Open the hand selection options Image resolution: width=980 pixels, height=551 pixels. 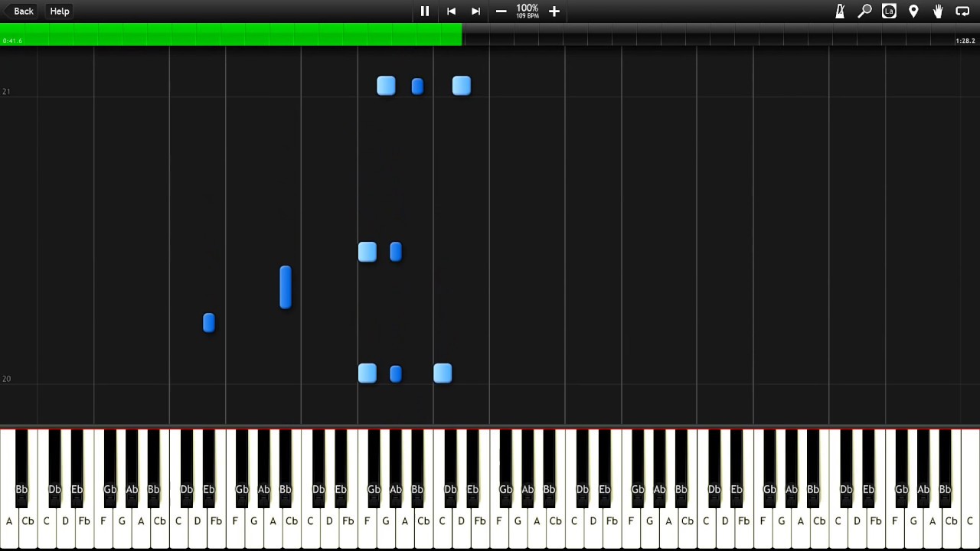(938, 11)
